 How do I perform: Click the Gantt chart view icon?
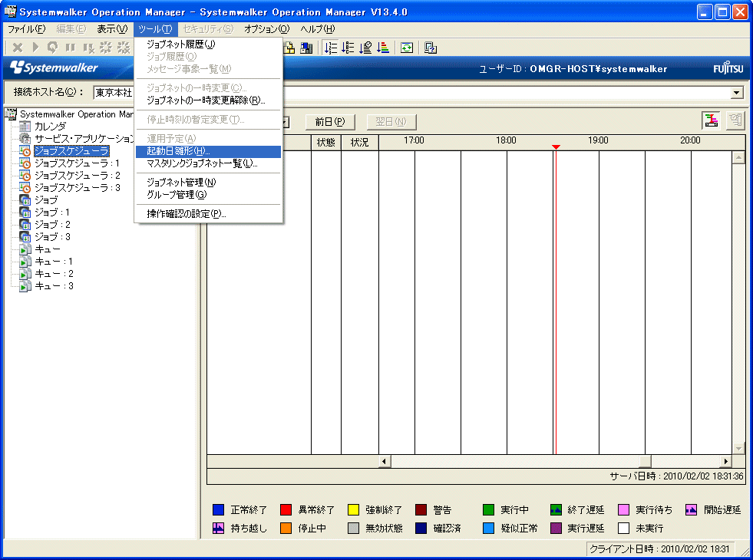[x=712, y=120]
